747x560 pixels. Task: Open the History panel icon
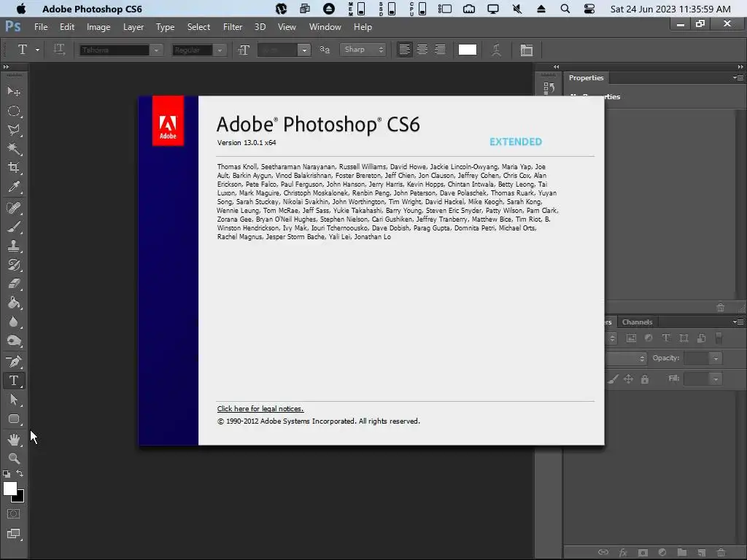[549, 88]
